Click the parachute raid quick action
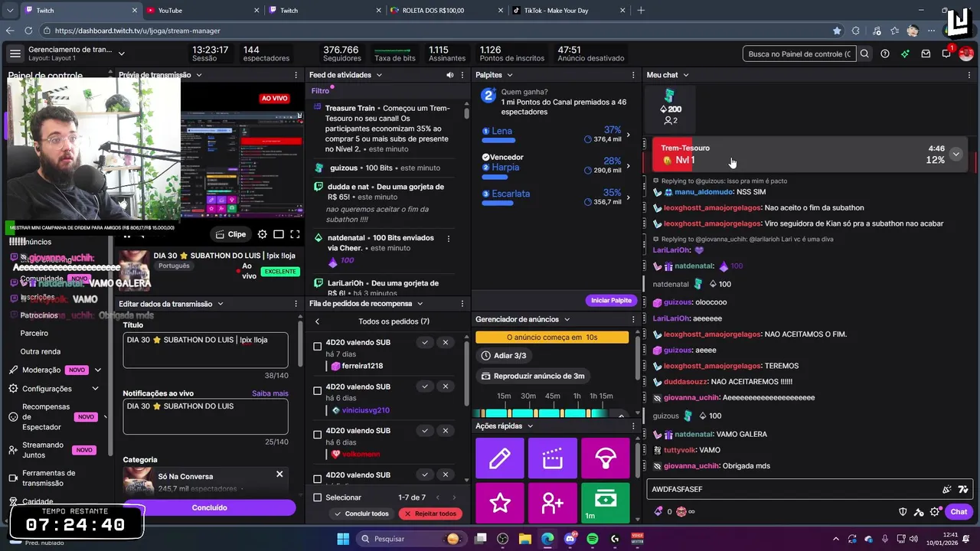The image size is (980, 551). (x=606, y=458)
